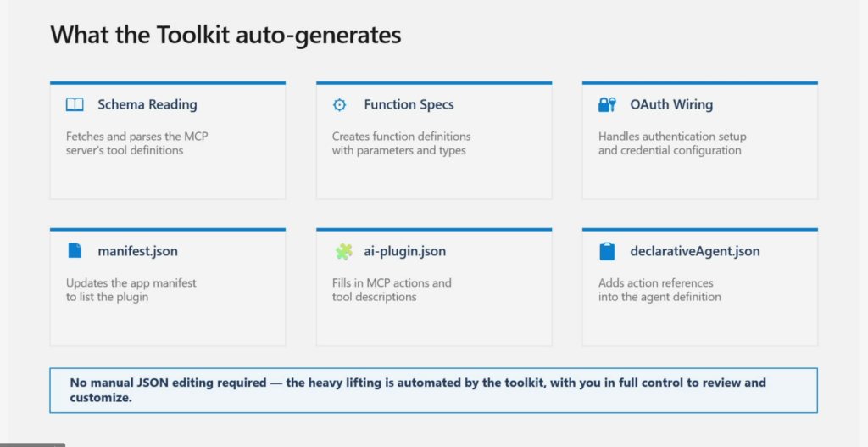The width and height of the screenshot is (868, 447).
Task: Click the blue file icon beside manifest.json
Action: coord(75,251)
